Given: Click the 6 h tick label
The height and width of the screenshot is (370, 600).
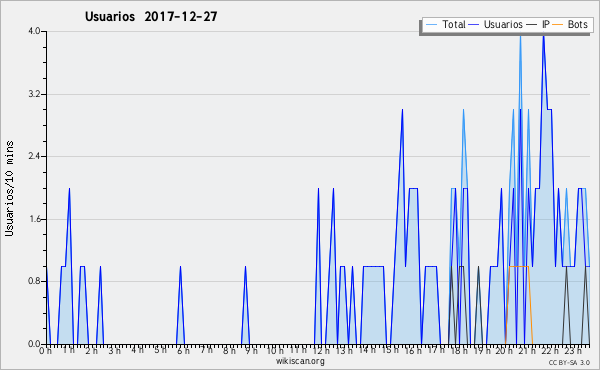Looking at the screenshot, I should 183,350.
